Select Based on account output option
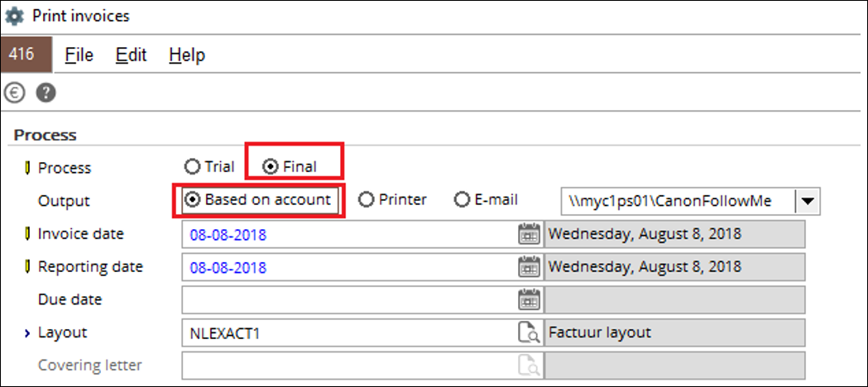Image resolution: width=868 pixels, height=387 pixels. coord(257,199)
